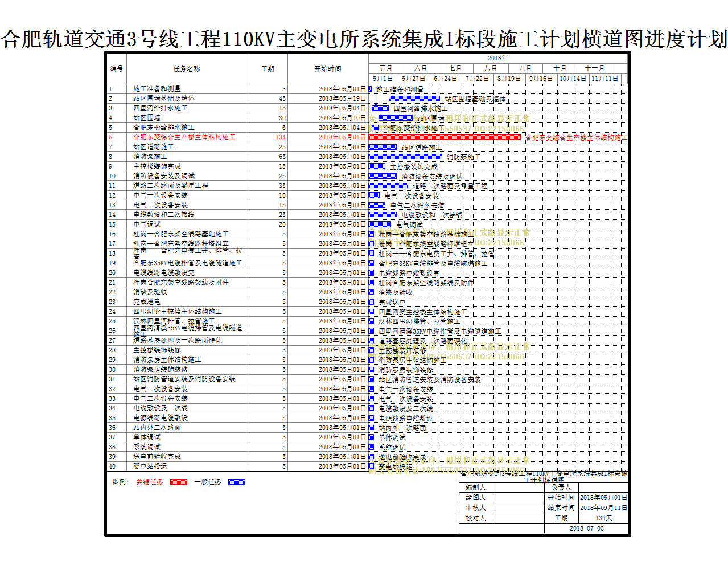Viewport: 728px width, 563px height.
Task: Click the 十月 month header
Action: (560, 68)
